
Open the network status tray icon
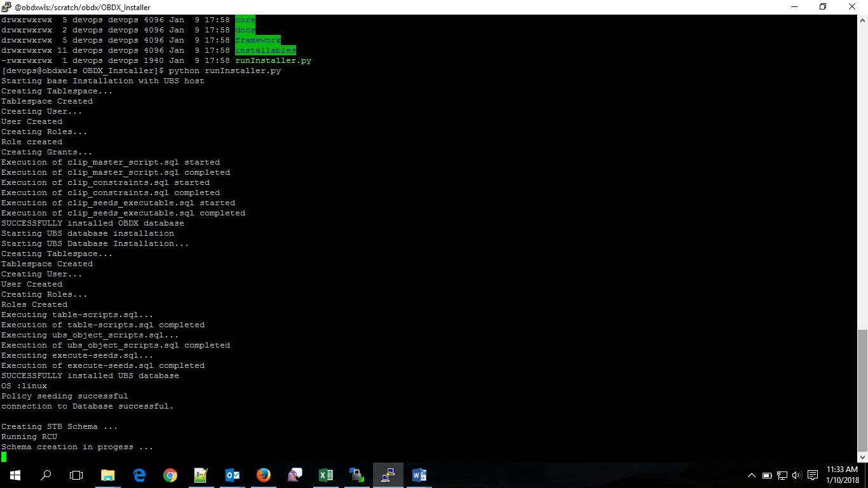point(782,475)
